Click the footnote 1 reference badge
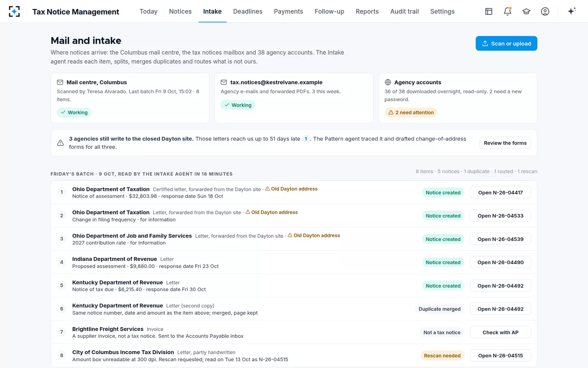 306,139
